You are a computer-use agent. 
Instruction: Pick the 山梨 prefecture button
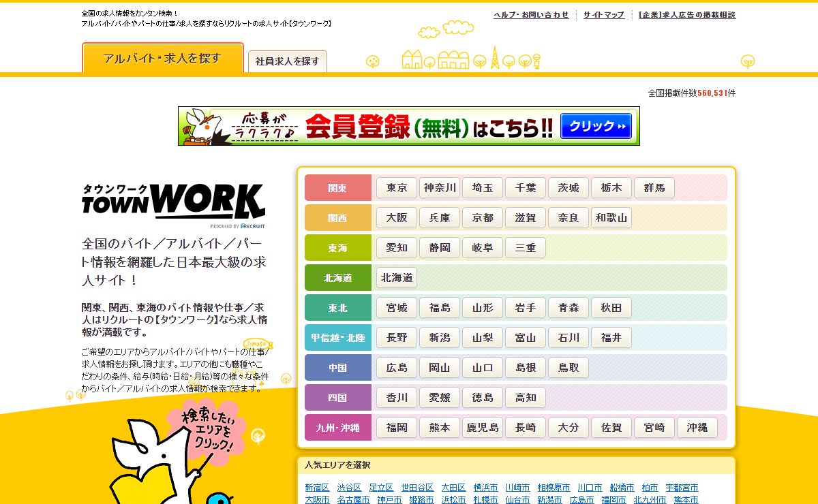[x=483, y=338]
